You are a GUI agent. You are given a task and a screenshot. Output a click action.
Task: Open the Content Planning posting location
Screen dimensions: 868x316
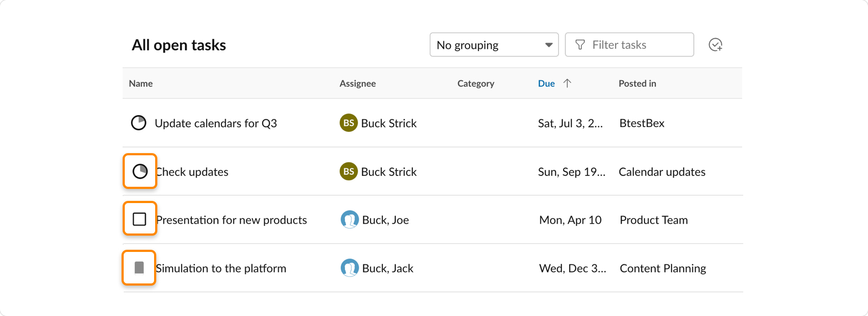tap(663, 268)
